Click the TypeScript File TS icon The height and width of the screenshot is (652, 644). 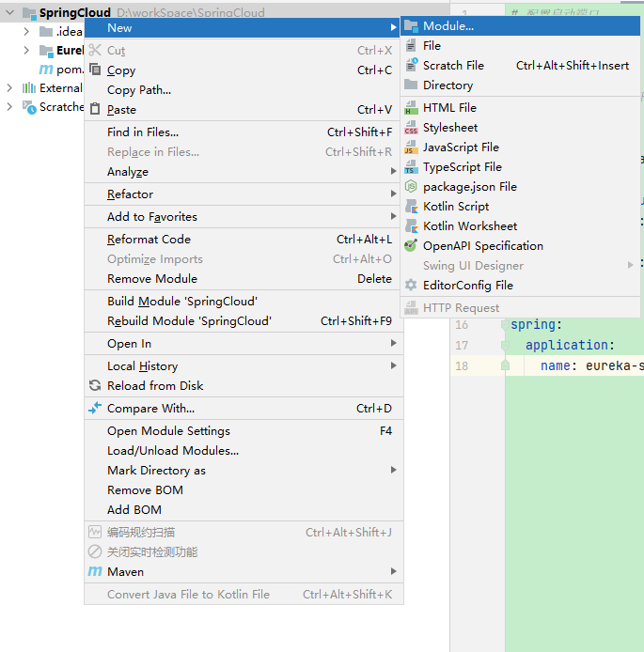411,166
